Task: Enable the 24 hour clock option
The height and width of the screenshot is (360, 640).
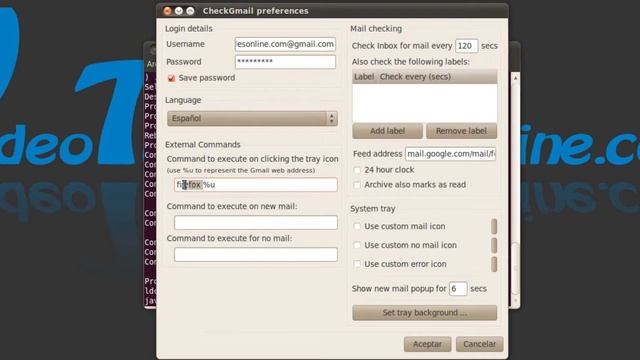Action: (x=357, y=170)
